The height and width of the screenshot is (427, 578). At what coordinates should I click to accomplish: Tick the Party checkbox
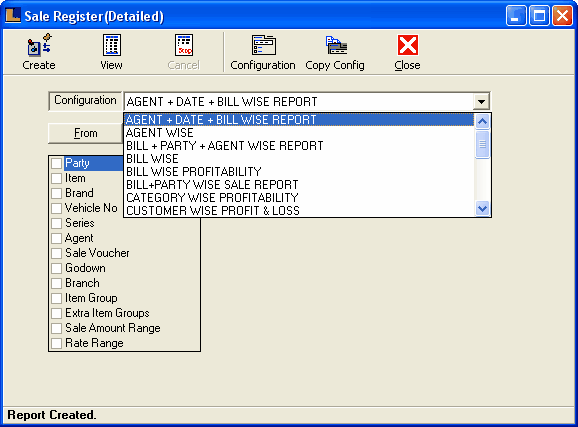[x=56, y=163]
